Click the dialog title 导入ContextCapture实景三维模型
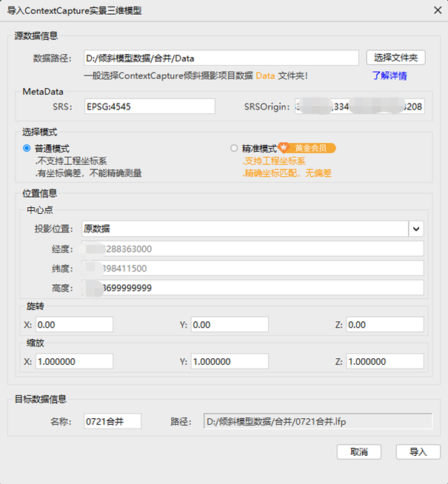Viewport: 448px width, 484px height. (74, 10)
